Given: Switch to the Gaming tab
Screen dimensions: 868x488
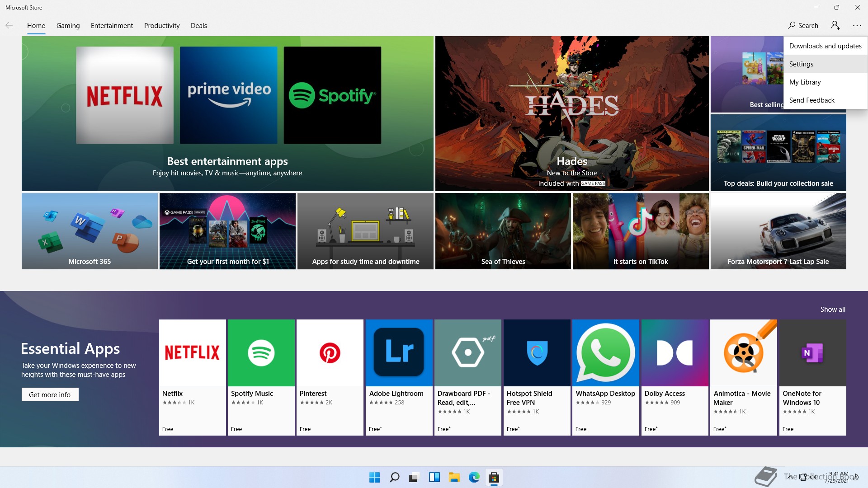Looking at the screenshot, I should [x=68, y=26].
